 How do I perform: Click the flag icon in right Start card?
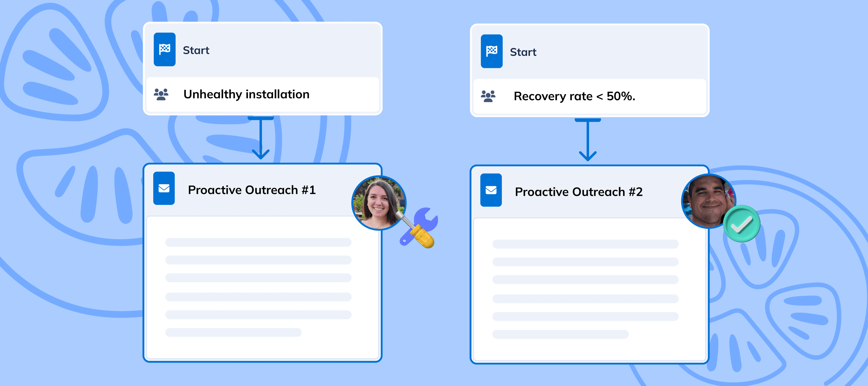coord(491,51)
